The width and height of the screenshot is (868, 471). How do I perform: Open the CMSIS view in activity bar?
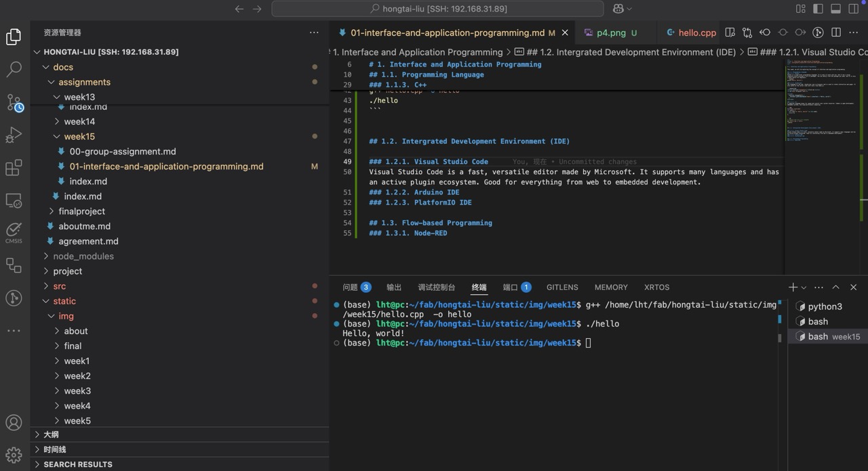tap(14, 232)
